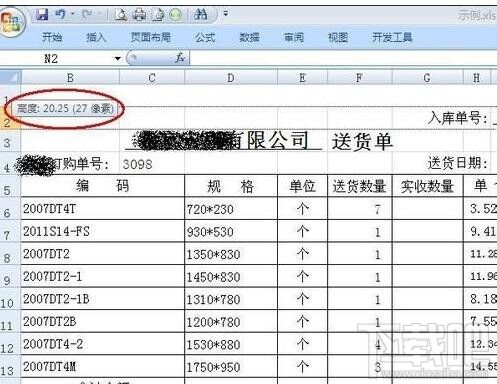Open the 开发工具 ribbon tab
This screenshot has width=497, height=384.
point(392,37)
